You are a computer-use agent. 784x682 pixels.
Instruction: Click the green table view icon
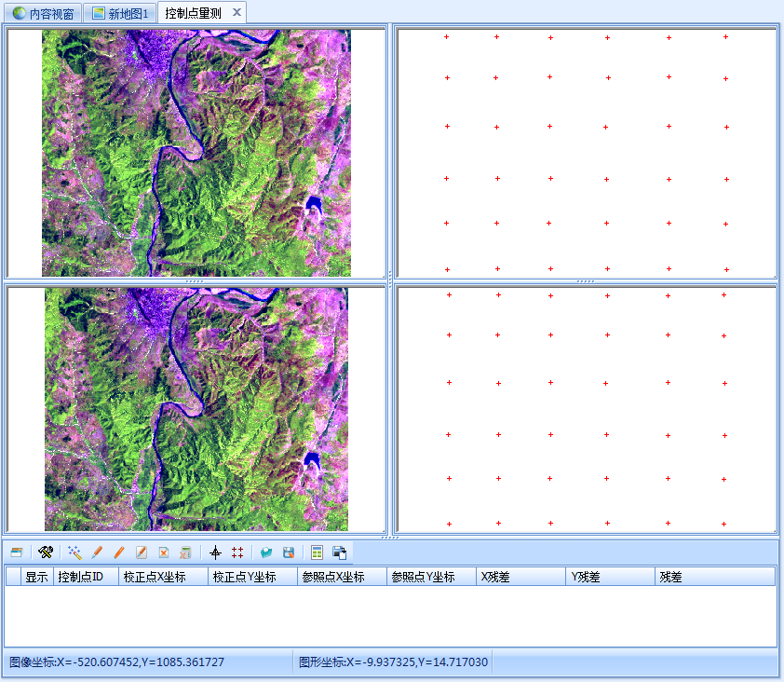[318, 552]
